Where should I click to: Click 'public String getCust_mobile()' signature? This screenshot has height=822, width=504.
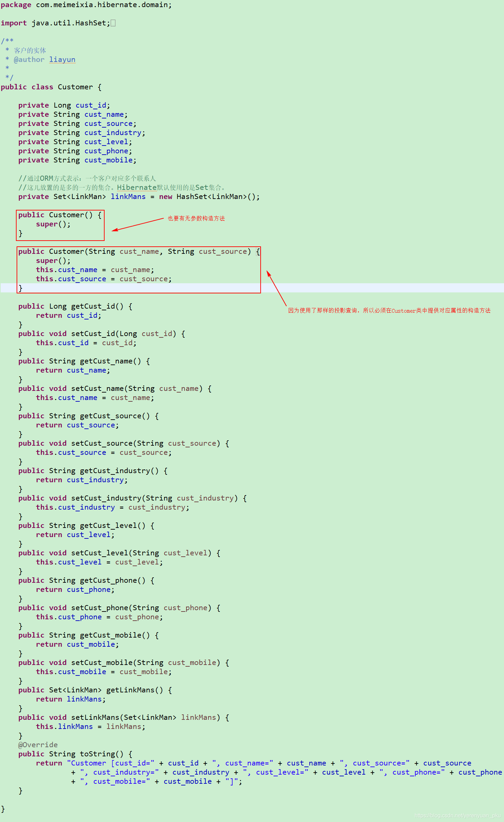89,635
